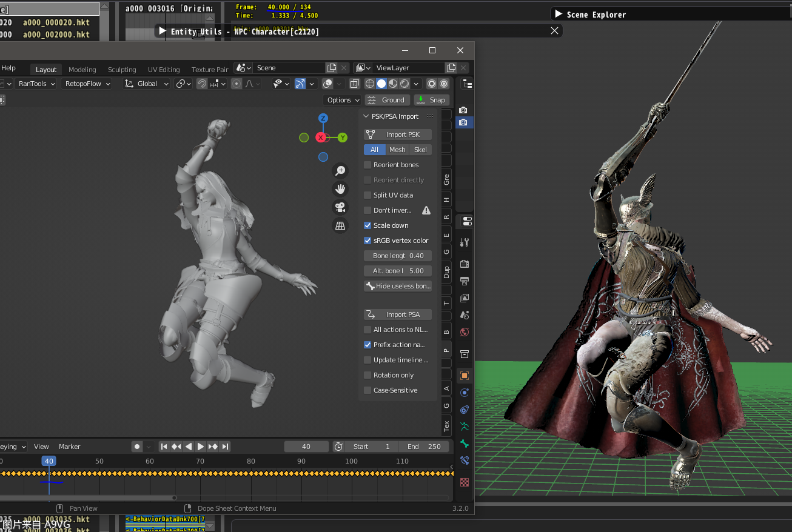Viewport: 792px width, 532px height.
Task: Toggle the snap magnet icon in header
Action: coord(202,84)
